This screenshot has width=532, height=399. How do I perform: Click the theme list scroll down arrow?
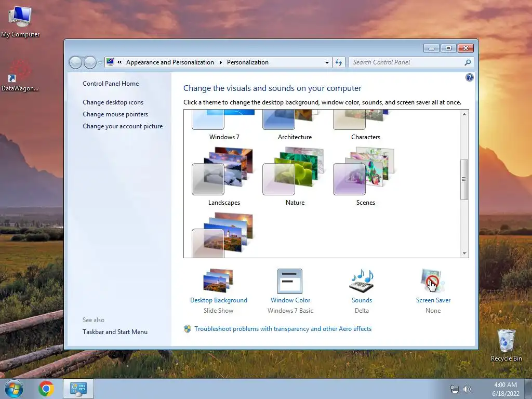click(x=464, y=253)
